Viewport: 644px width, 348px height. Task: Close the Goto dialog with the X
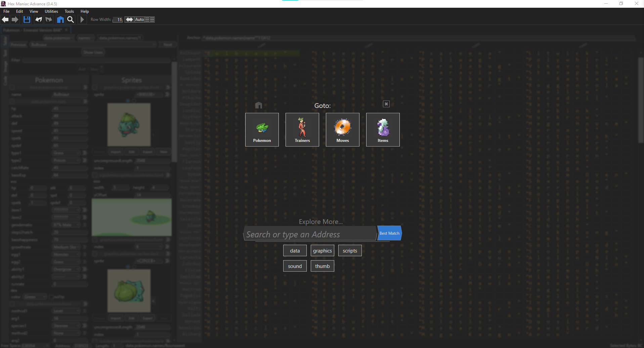coord(386,104)
